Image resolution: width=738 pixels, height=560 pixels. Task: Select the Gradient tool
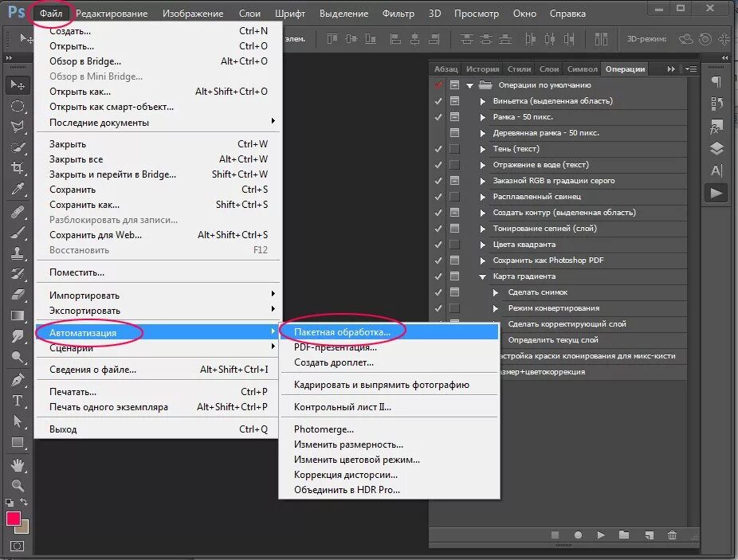(x=18, y=315)
